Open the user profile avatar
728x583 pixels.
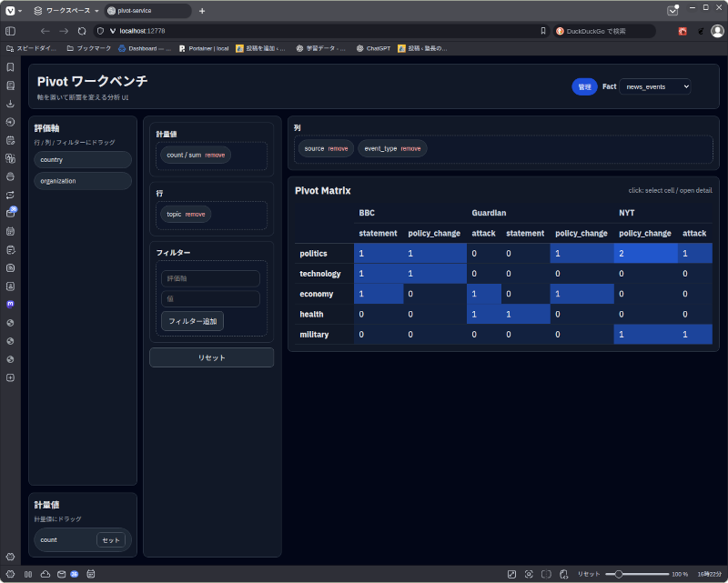(717, 31)
